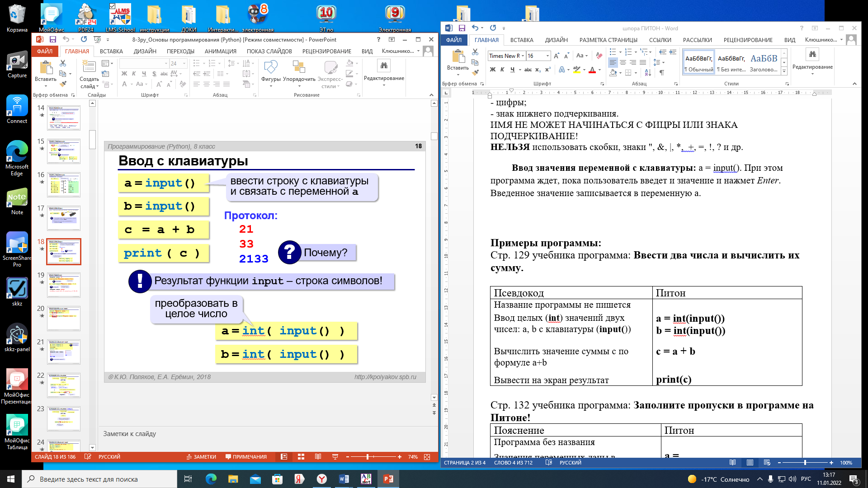The height and width of the screenshot is (488, 868).
Task: Open РАЗМЕТКА СТРАНИЦЫ tab in Word
Action: [608, 40]
